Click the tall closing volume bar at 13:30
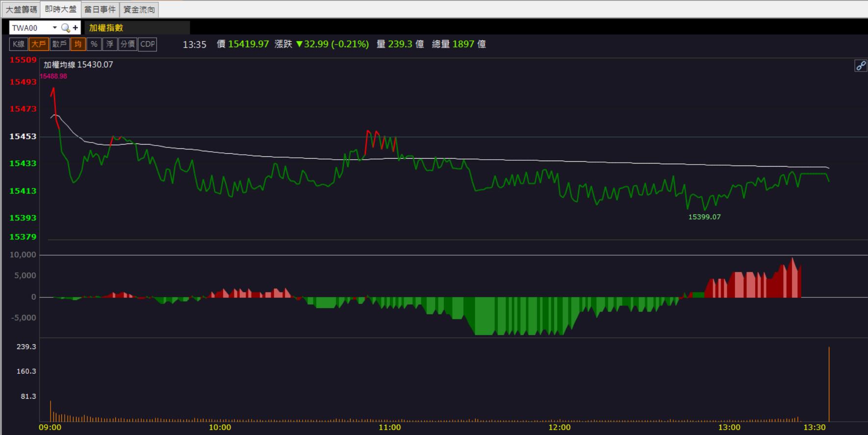This screenshot has height=435, width=868. click(x=829, y=384)
